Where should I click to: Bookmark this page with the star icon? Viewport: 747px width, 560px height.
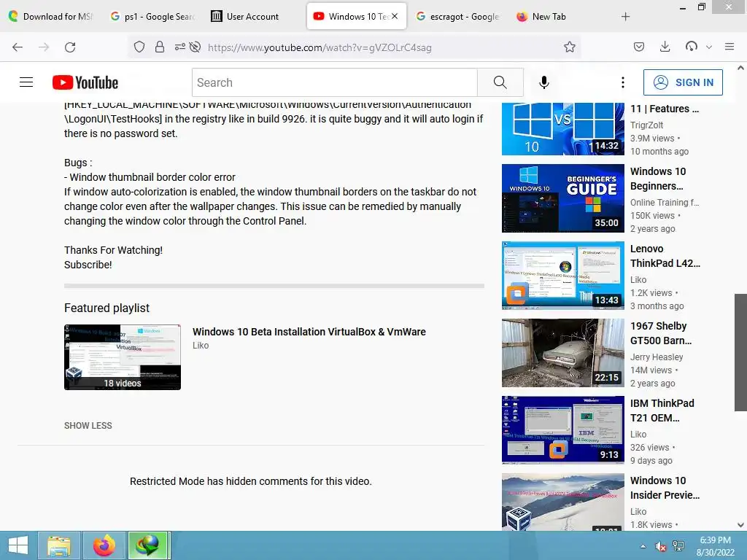coord(569,47)
